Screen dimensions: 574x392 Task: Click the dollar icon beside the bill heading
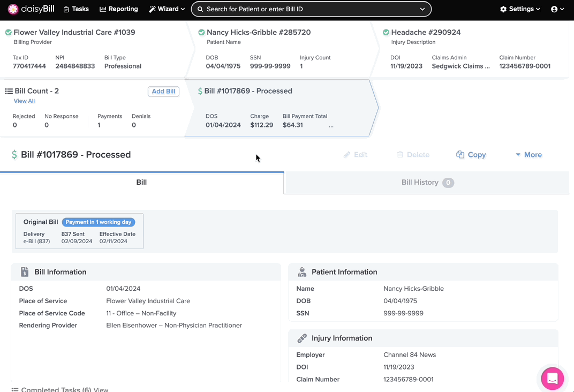point(14,154)
